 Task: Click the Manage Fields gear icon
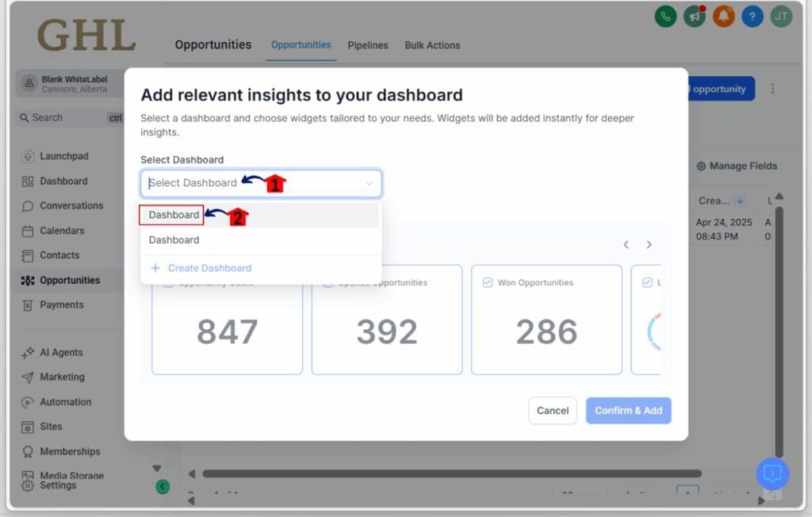(701, 167)
